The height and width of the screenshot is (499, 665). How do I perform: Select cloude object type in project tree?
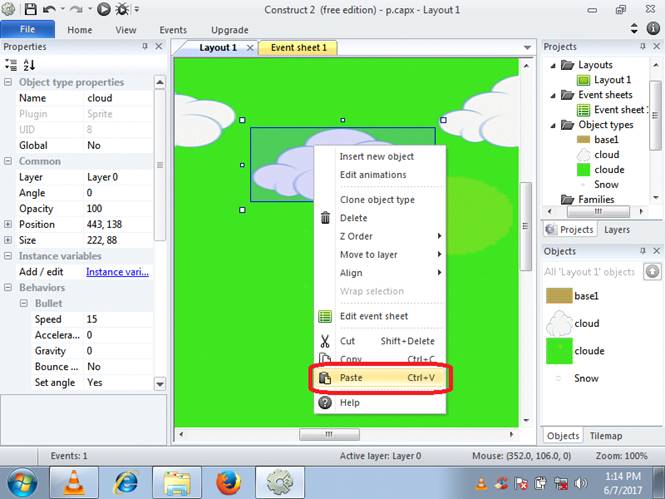point(601,170)
